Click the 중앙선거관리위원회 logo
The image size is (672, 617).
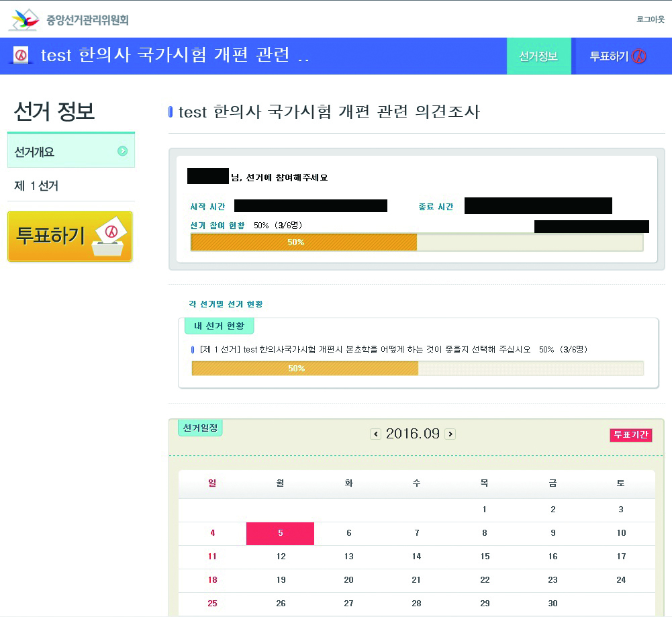(68, 19)
